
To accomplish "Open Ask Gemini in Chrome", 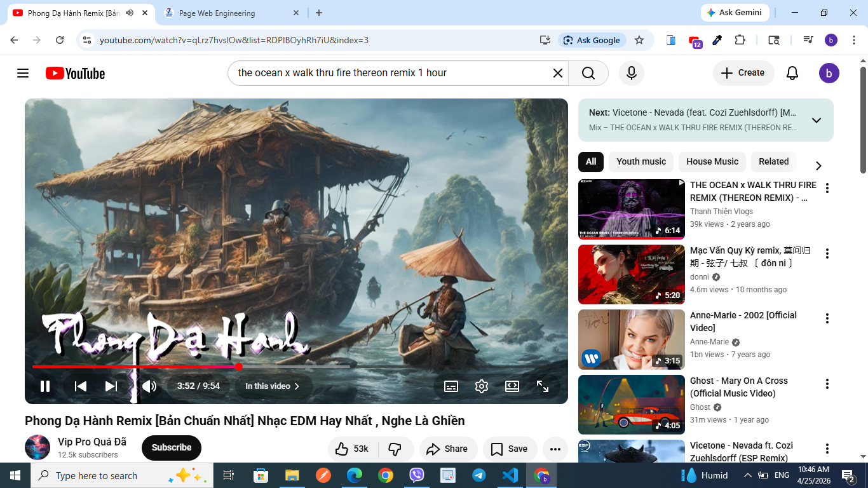I will [x=735, y=13].
